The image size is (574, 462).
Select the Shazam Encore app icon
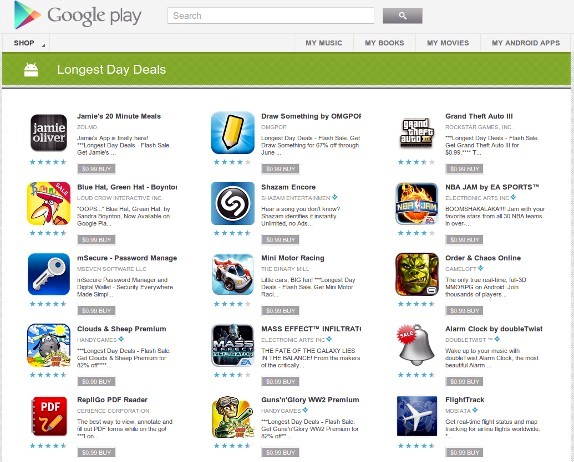click(x=233, y=204)
